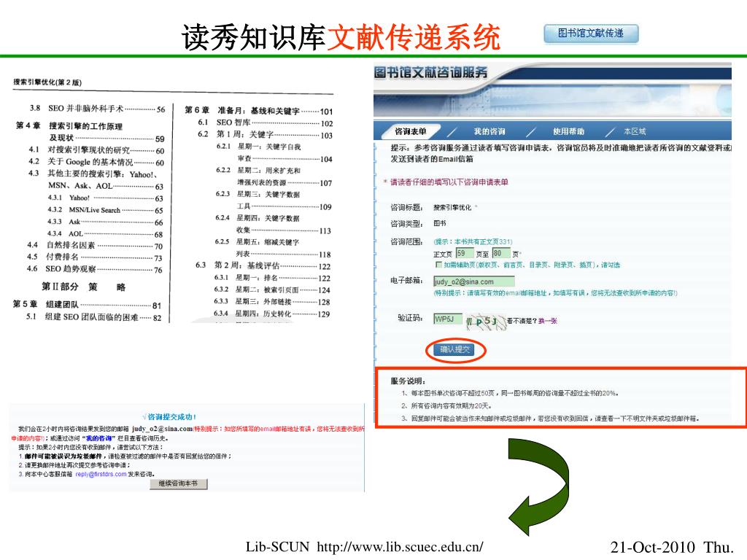
Task: Click the contents entry 3.8 SEO 并非脑外科手术
Action: 97,109
